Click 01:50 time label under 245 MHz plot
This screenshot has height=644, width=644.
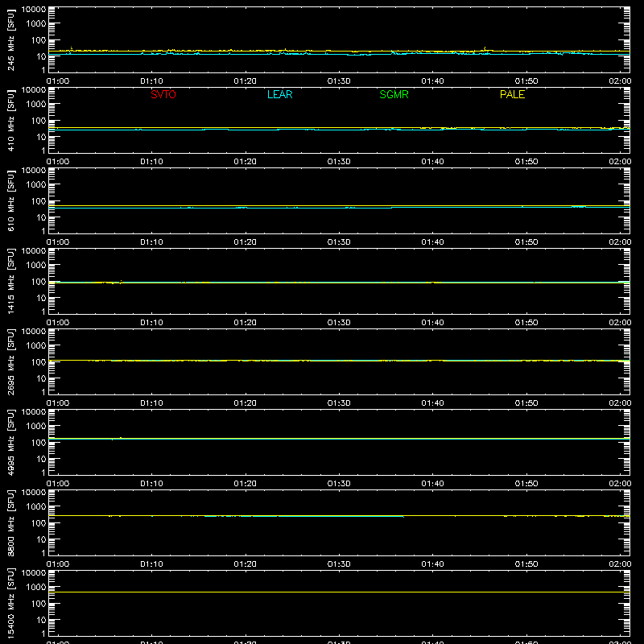click(526, 81)
